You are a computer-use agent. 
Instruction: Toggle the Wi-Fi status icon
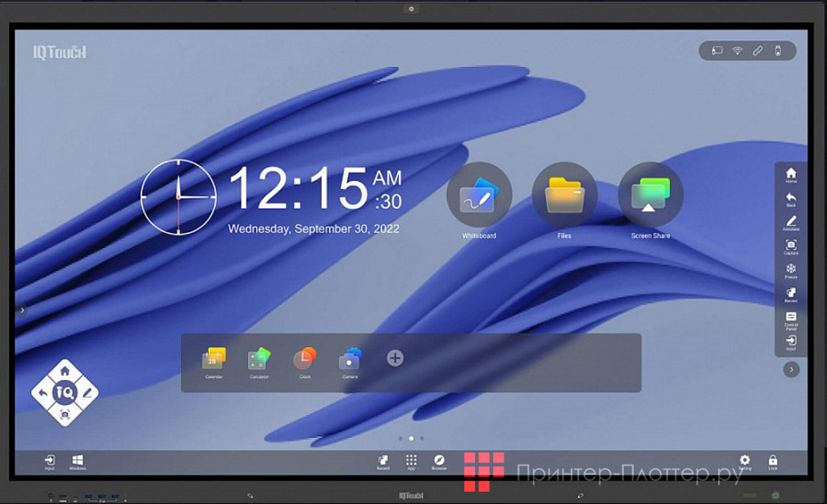[x=737, y=51]
